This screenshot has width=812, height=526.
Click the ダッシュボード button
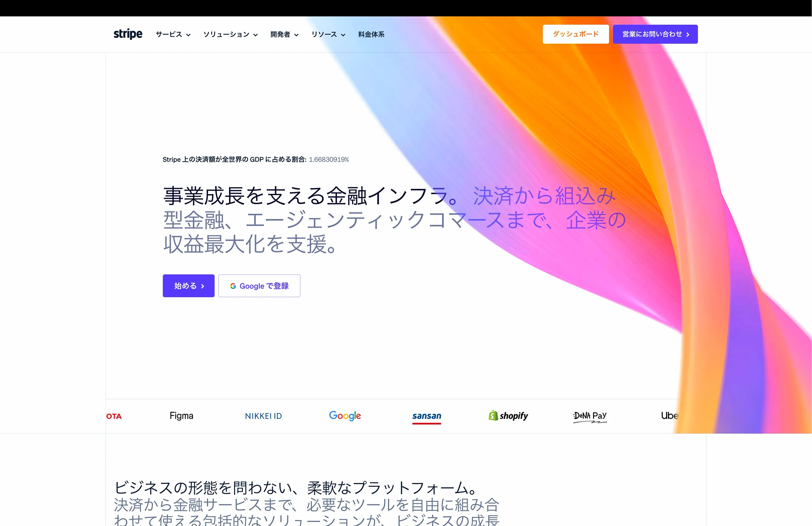pyautogui.click(x=575, y=34)
